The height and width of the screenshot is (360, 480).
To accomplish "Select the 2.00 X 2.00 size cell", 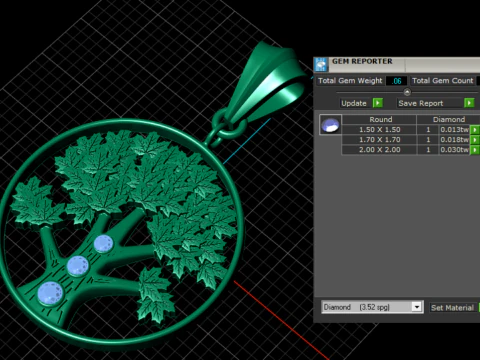I will coord(379,150).
